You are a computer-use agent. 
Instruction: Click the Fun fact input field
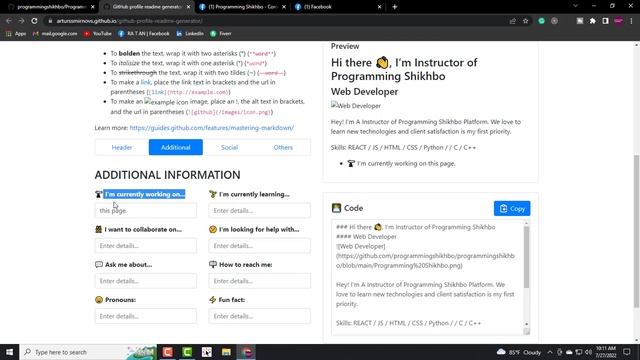click(260, 316)
